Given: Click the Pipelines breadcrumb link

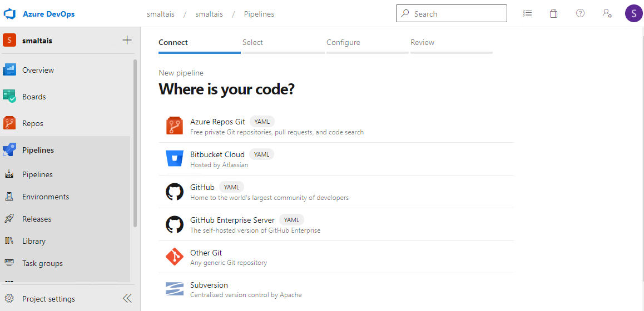Looking at the screenshot, I should point(259,14).
